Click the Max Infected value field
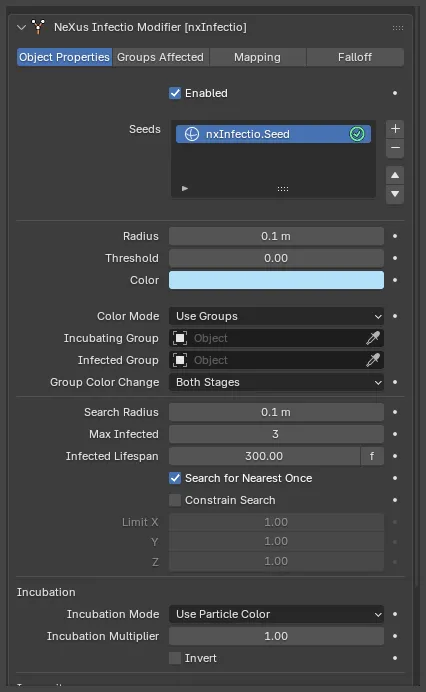 [276, 434]
